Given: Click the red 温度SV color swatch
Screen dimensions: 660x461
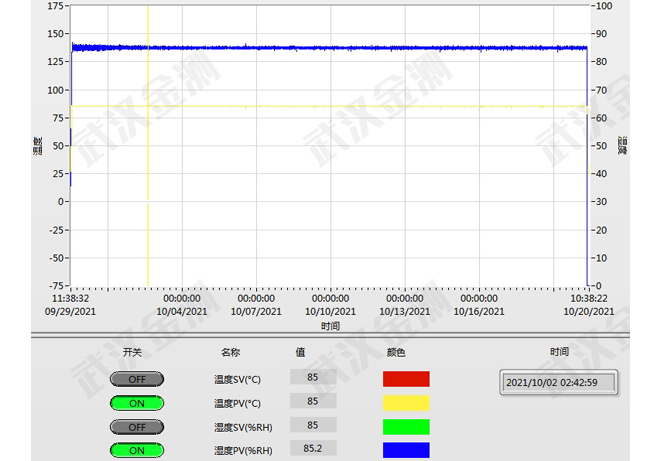Looking at the screenshot, I should pyautogui.click(x=406, y=379).
